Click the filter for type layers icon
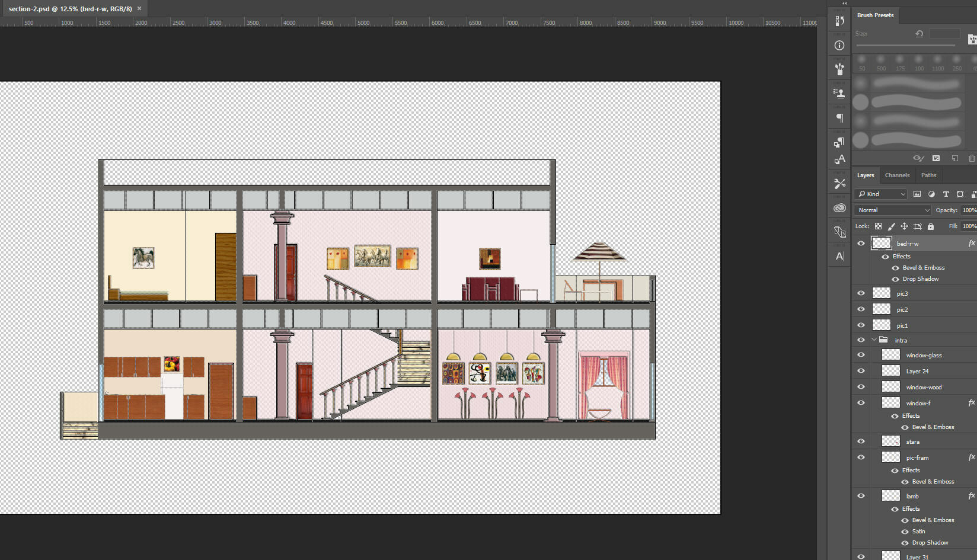 point(946,194)
